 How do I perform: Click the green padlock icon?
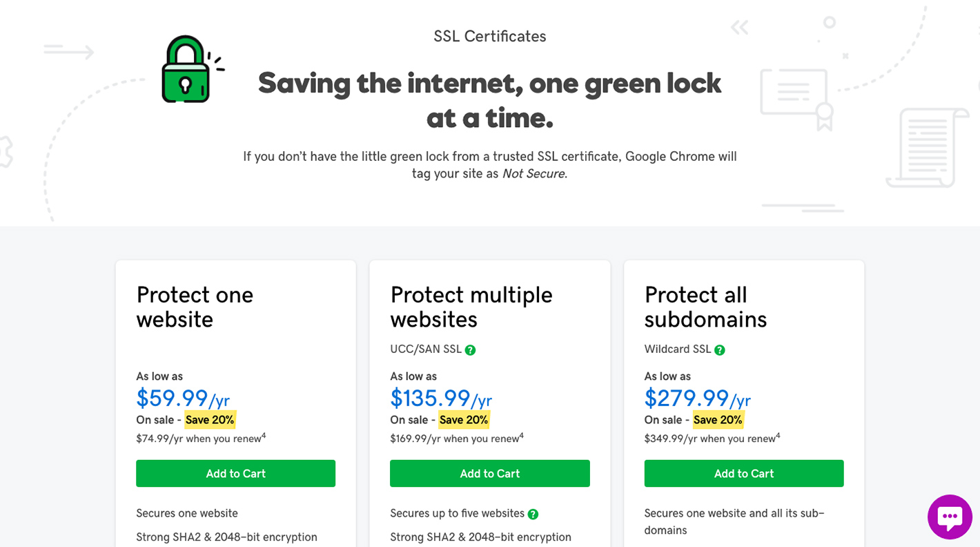point(186,71)
